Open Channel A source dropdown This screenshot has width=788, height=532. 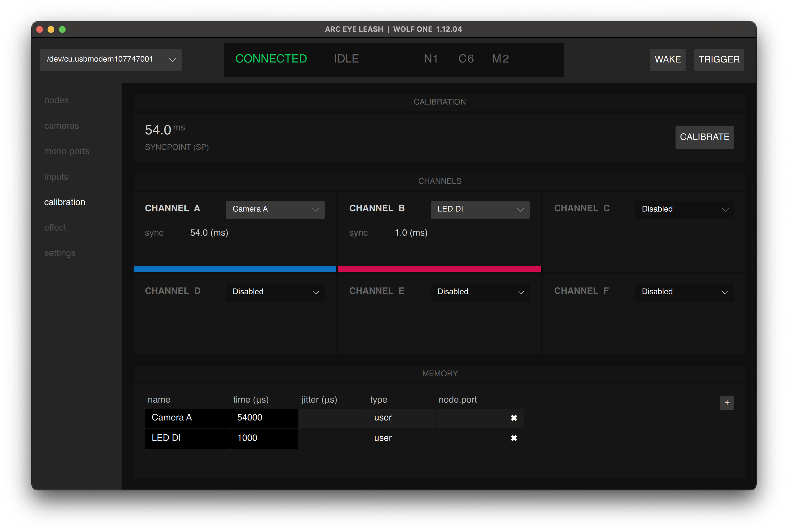(x=275, y=209)
